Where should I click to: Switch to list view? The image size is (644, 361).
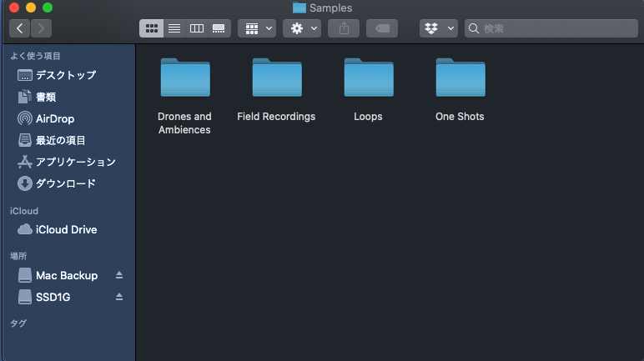pos(174,28)
